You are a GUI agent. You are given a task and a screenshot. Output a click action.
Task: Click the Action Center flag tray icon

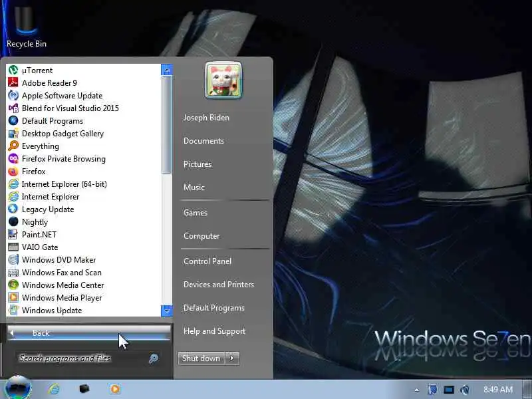click(x=433, y=390)
